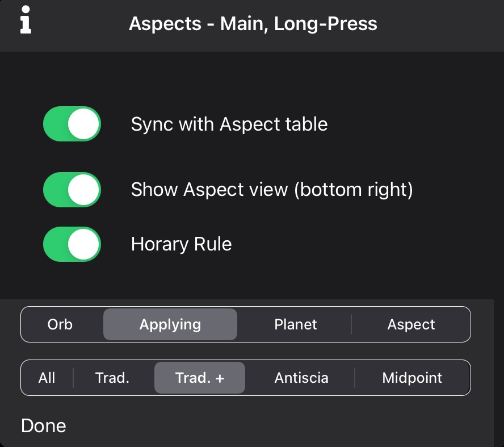Sort aspects by Aspect type
504x447 pixels.
(x=411, y=324)
